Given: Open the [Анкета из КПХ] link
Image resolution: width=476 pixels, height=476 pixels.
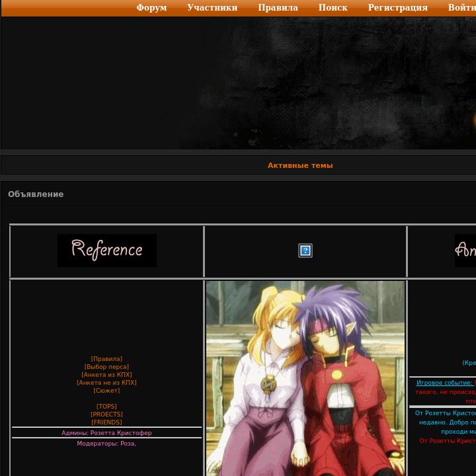Looking at the screenshot, I should coord(106,375).
